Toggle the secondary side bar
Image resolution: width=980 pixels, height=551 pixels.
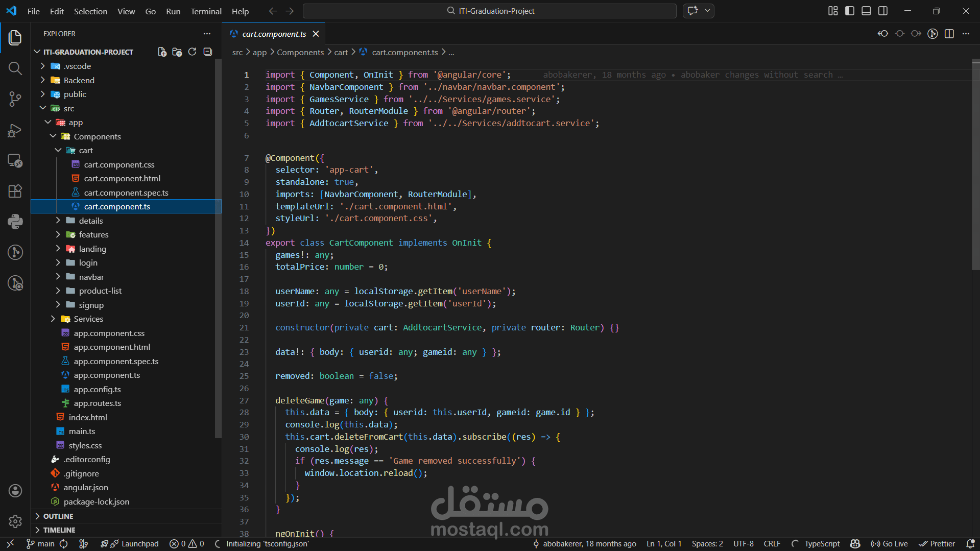click(x=882, y=11)
